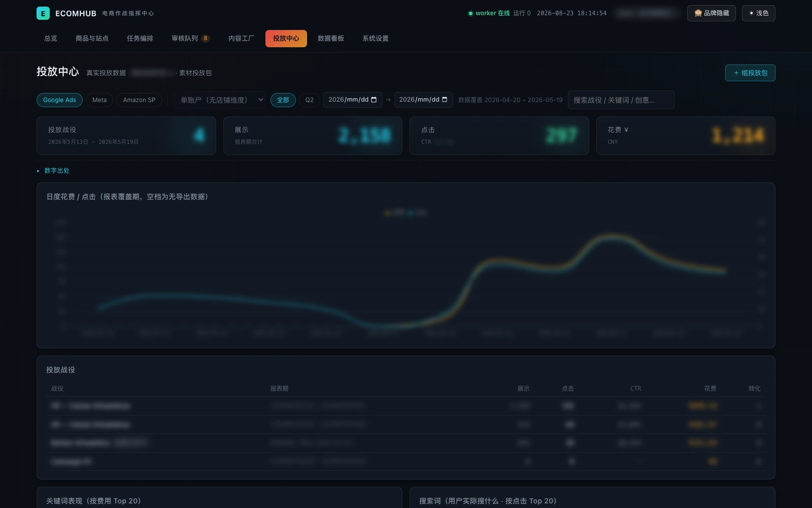Click the CTR column header

tap(635, 389)
